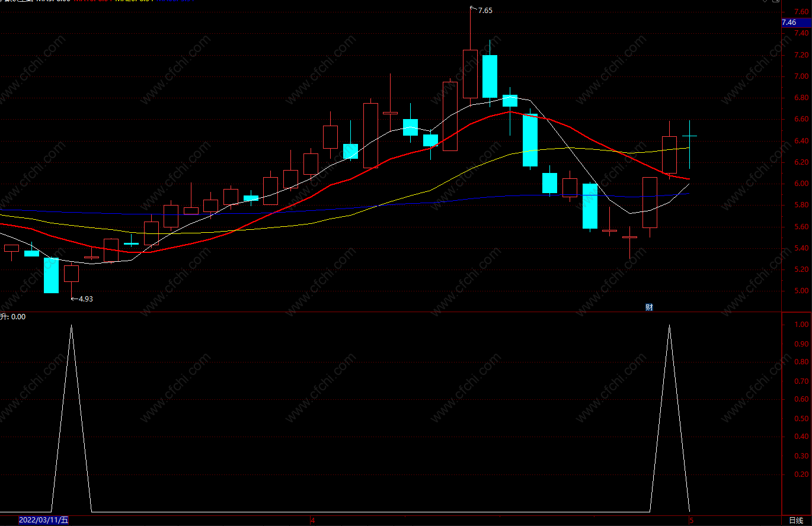812x526 pixels.
Task: Select the tallest candle at the 7.65 peak
Action: (470, 74)
